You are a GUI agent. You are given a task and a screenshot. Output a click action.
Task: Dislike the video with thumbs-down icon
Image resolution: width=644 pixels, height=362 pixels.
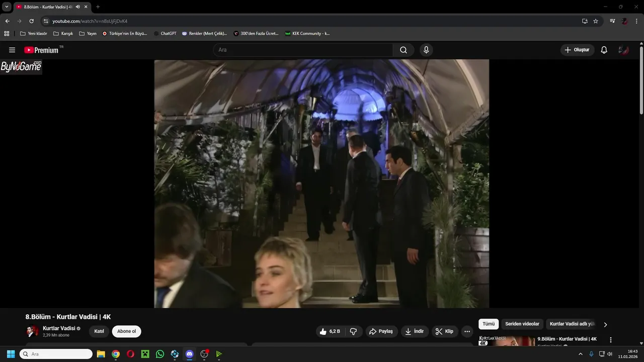tap(353, 331)
